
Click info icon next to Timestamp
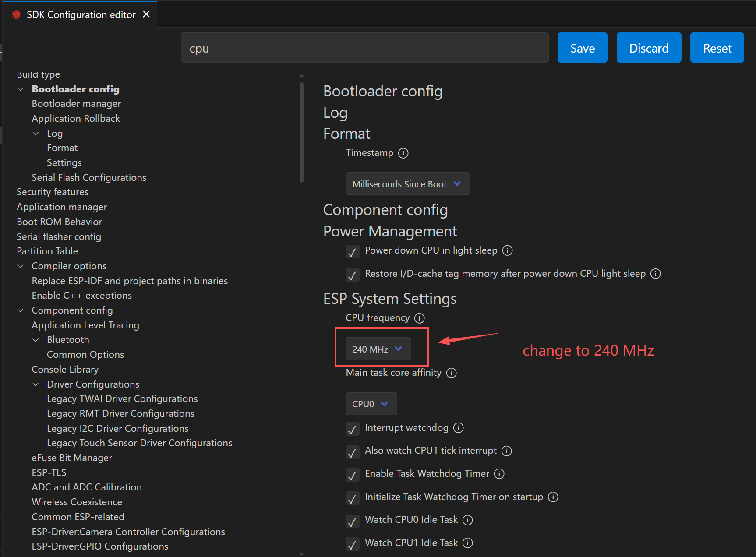[403, 153]
